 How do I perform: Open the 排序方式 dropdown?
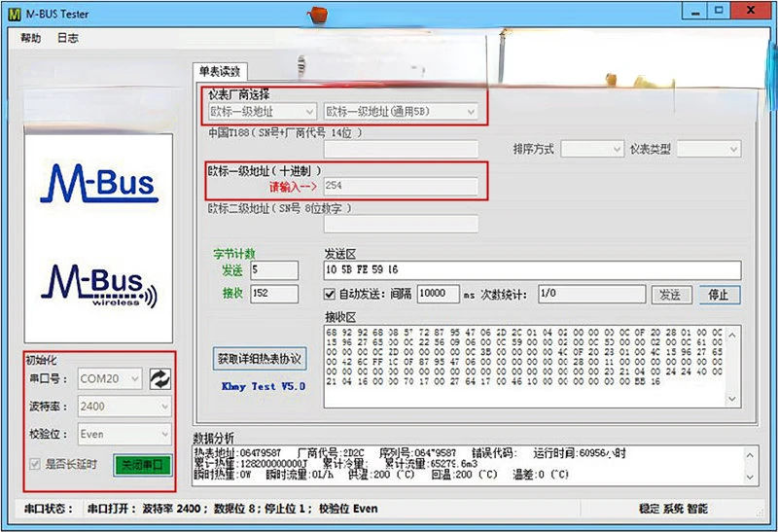pos(592,149)
